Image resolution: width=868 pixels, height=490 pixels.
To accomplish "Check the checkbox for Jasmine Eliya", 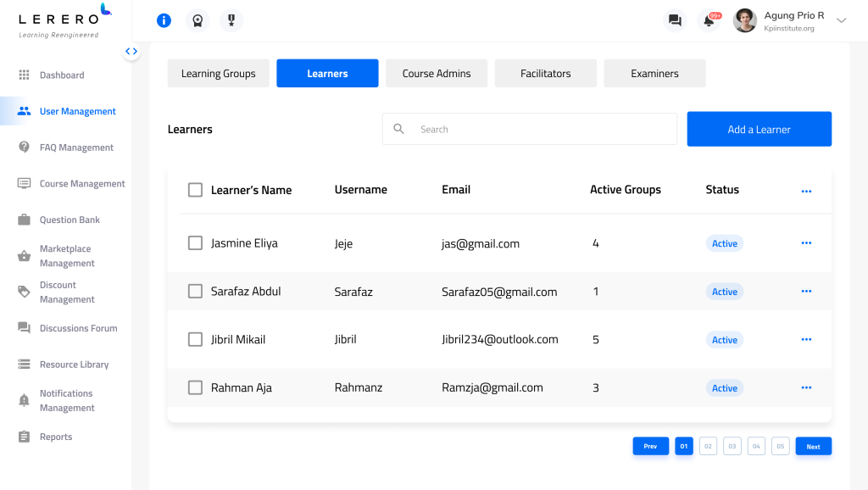I will (x=195, y=243).
